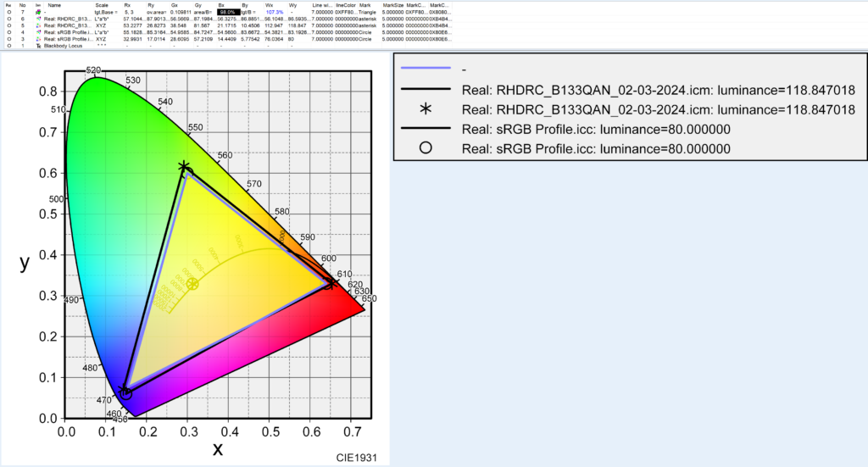Click the sRGB Profile.icc line legend entry text
Image resolution: width=868 pixels, height=467 pixels.
(596, 130)
